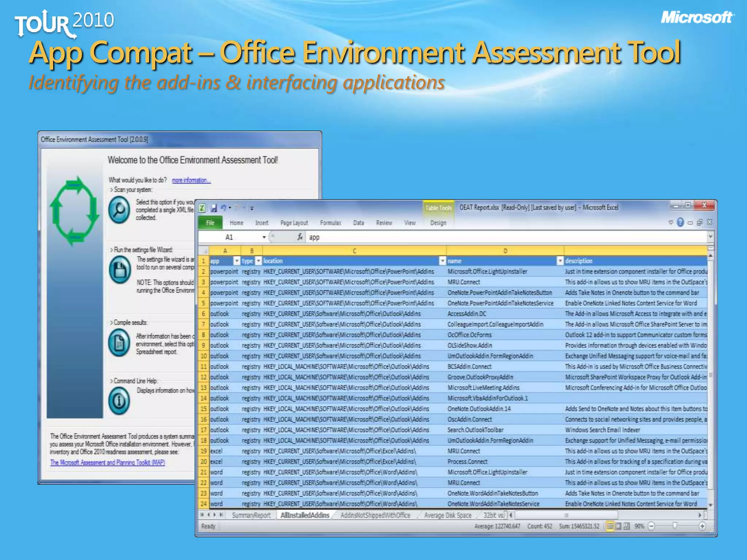
Task: Click the formula bar containing 'app'
Action: [x=507, y=237]
